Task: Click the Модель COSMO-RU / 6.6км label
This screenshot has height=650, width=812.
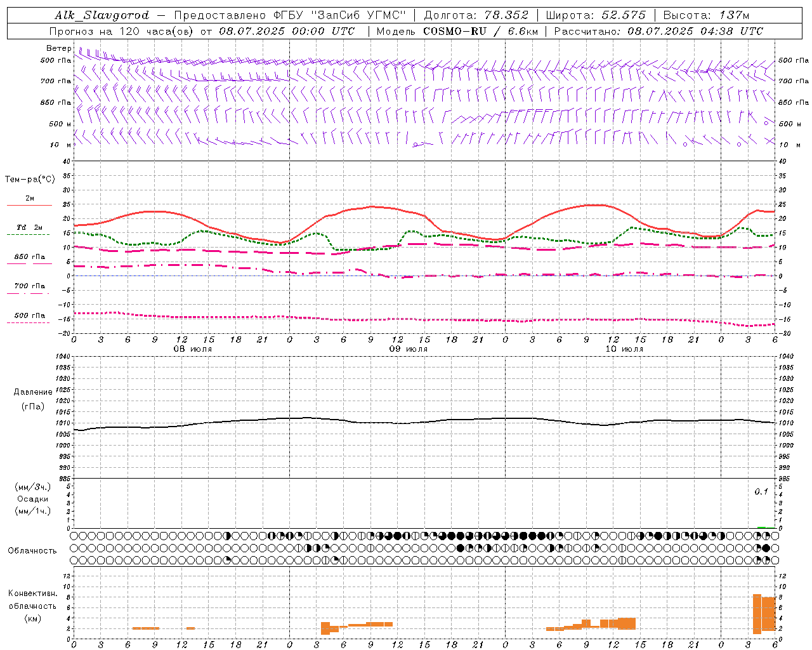Action: click(457, 31)
